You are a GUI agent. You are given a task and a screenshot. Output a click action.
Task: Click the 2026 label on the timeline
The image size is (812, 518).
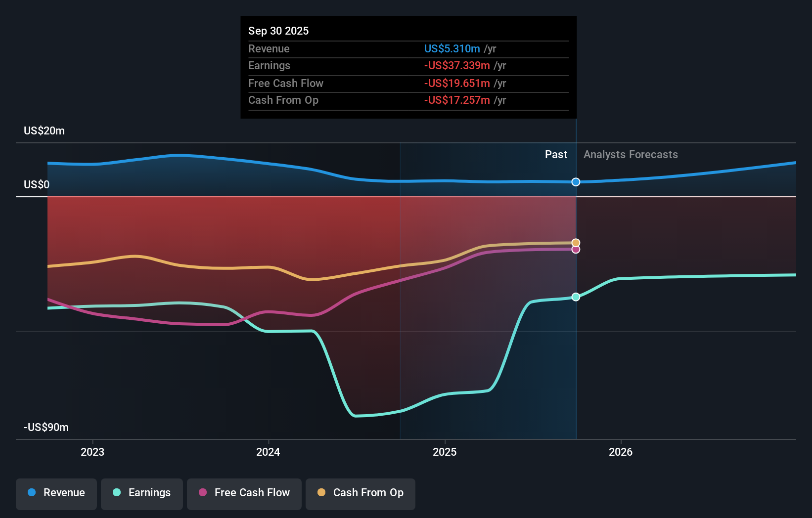(621, 452)
